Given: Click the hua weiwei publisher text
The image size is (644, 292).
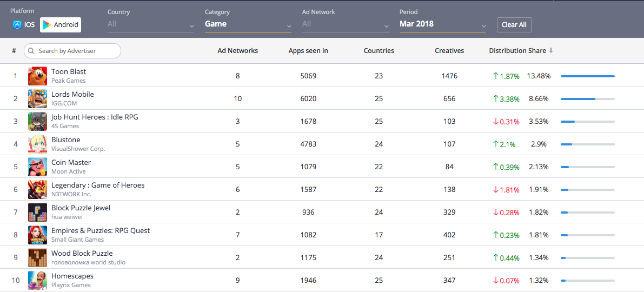Looking at the screenshot, I should coord(66,217).
